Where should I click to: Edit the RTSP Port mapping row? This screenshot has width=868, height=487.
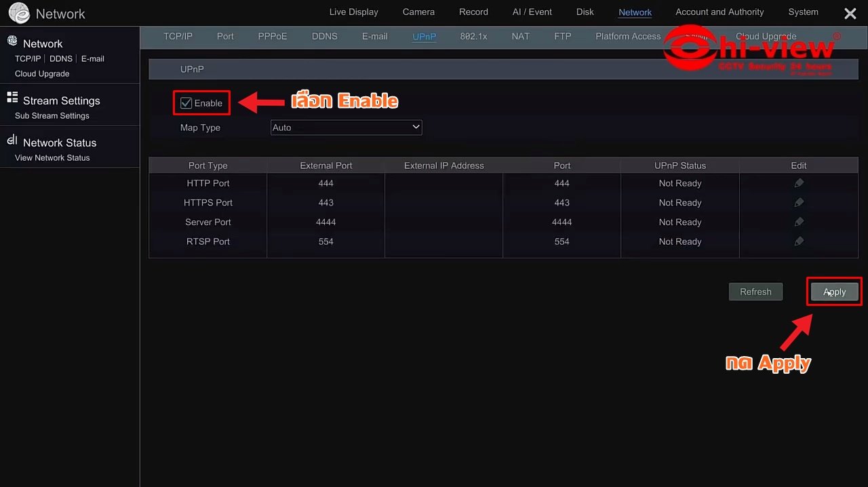click(799, 241)
